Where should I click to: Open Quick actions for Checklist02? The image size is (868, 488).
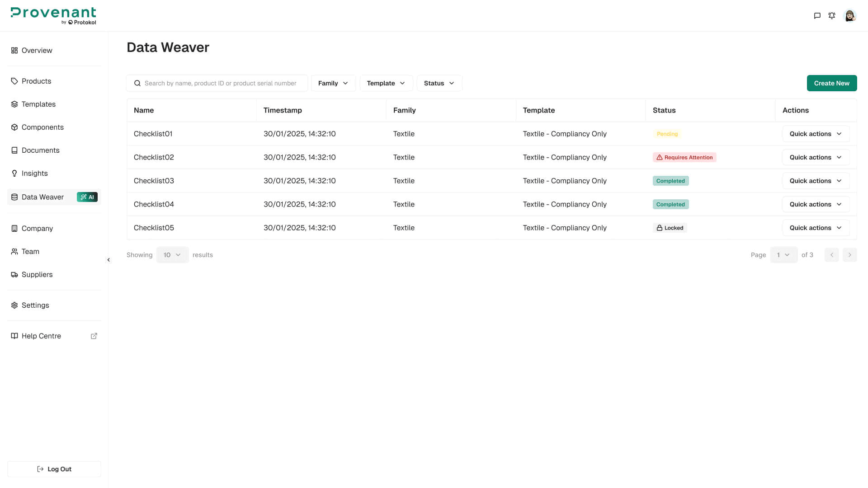point(816,157)
